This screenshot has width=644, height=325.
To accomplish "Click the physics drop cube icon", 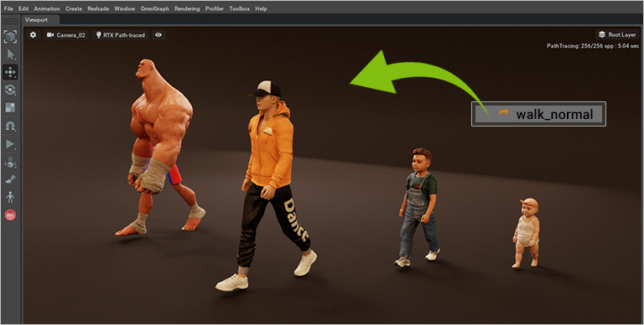I will click(10, 162).
